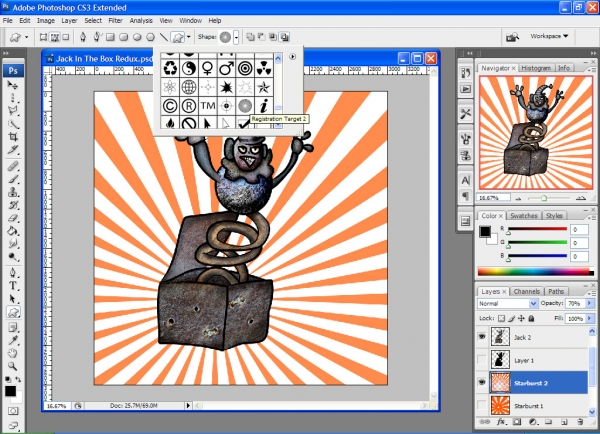The height and width of the screenshot is (434, 600).
Task: Create a new layer via Layers panel icon
Action: 564,422
